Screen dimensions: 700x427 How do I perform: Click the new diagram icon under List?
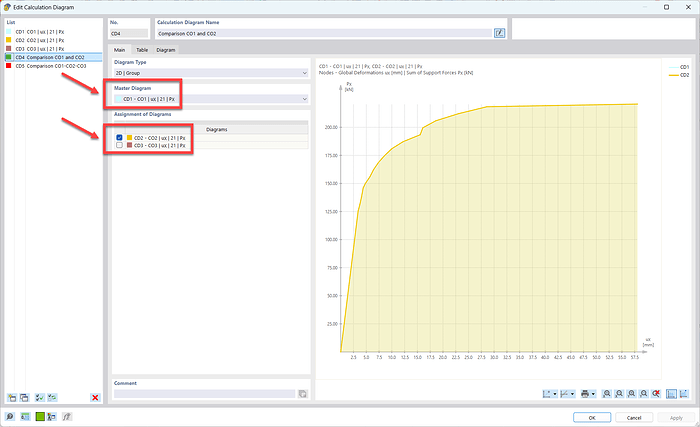pos(11,397)
